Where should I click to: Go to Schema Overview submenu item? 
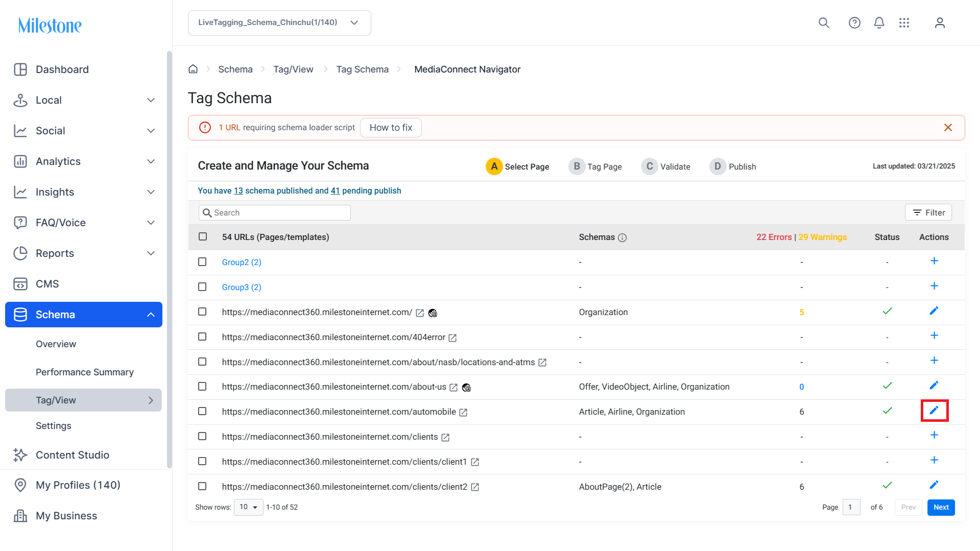click(x=56, y=344)
